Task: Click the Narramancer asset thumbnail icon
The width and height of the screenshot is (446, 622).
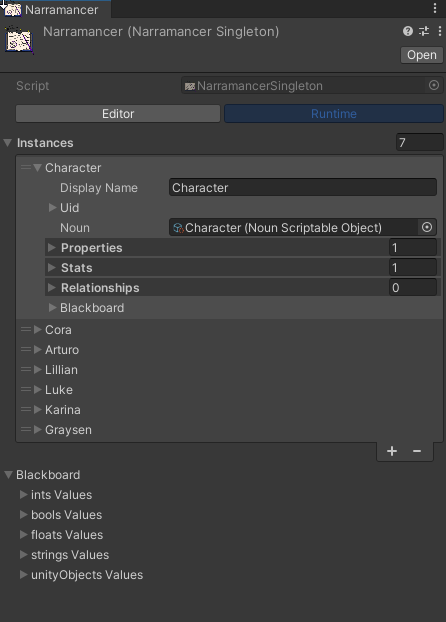Action: [x=19, y=40]
